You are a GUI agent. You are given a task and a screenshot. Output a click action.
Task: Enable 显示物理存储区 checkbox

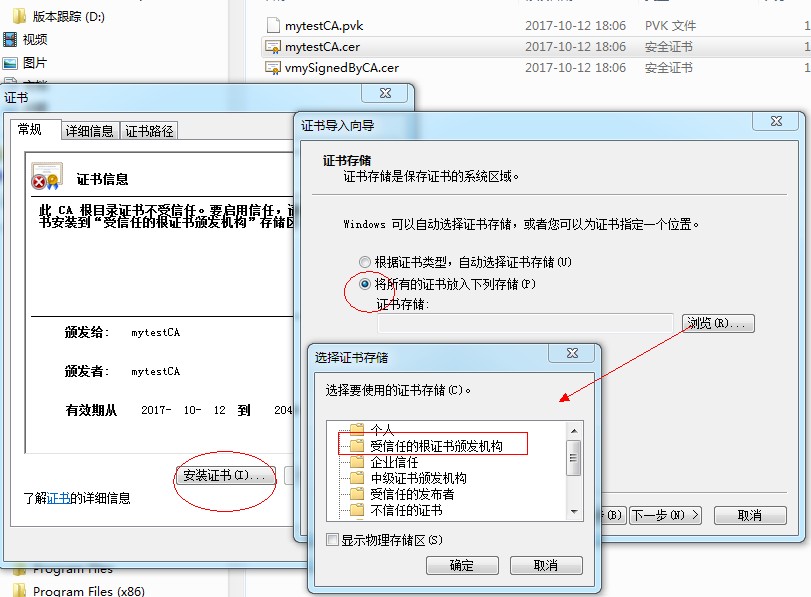[x=333, y=540]
